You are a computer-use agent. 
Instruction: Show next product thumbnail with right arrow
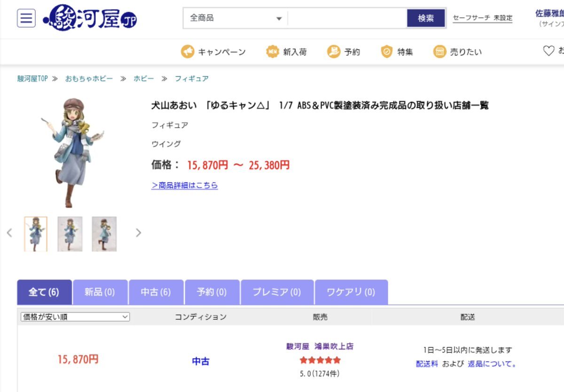coord(138,233)
